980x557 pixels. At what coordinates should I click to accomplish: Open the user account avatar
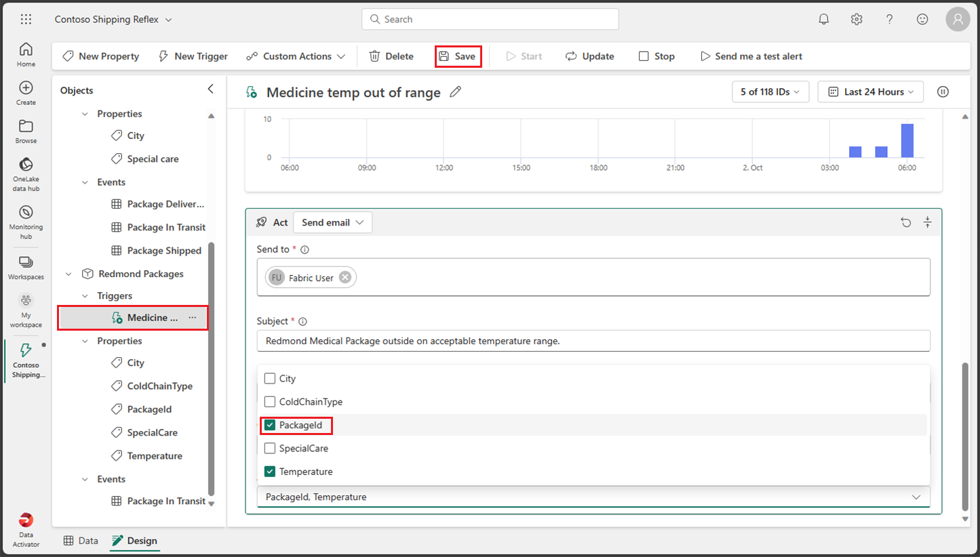tap(958, 19)
